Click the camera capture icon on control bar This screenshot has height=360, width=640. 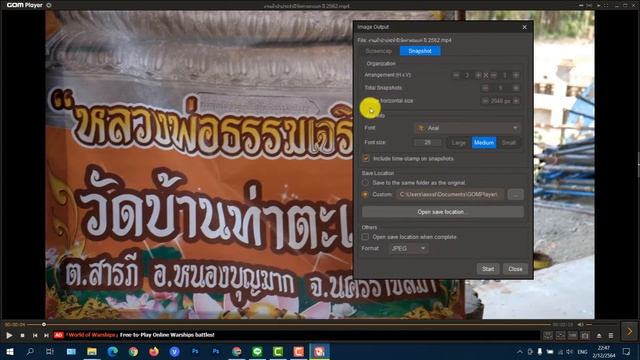click(x=585, y=336)
